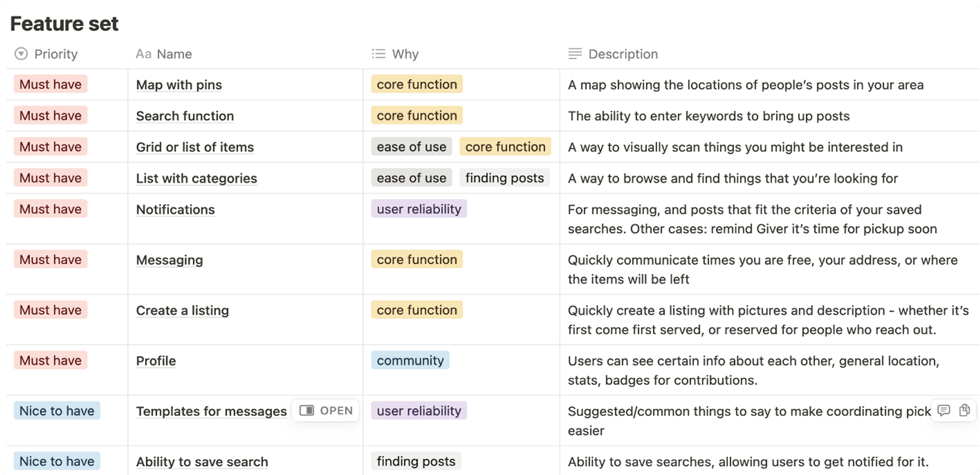Click the text-lines icon beside Description header
The image size is (980, 475).
click(575, 54)
